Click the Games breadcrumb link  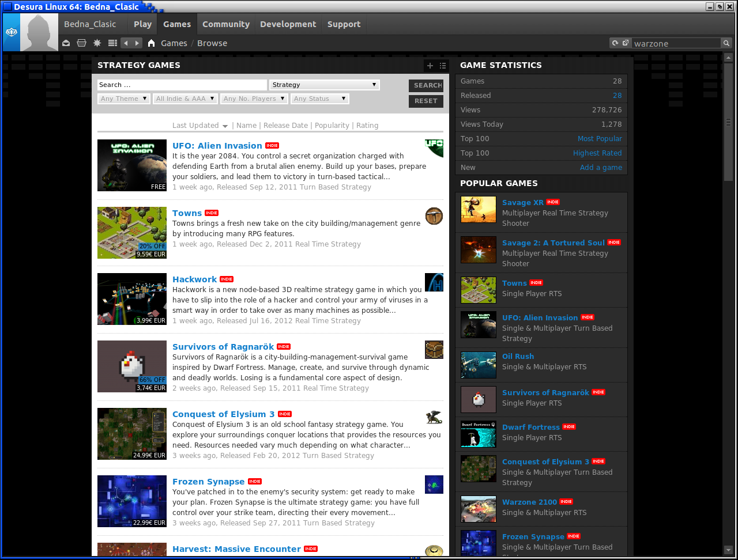(x=174, y=43)
